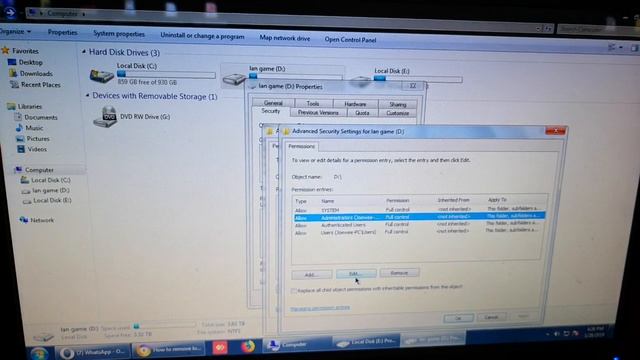Image resolution: width=640 pixels, height=360 pixels.
Task: Switch to the Hardware tab in Properties
Action: pyautogui.click(x=356, y=104)
